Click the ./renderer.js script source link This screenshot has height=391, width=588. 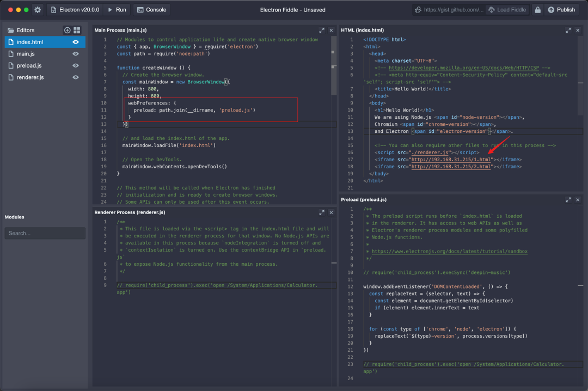click(x=430, y=152)
